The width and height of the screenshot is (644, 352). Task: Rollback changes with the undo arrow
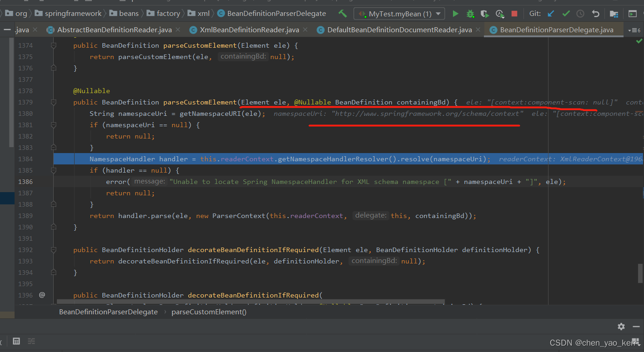[x=595, y=14]
